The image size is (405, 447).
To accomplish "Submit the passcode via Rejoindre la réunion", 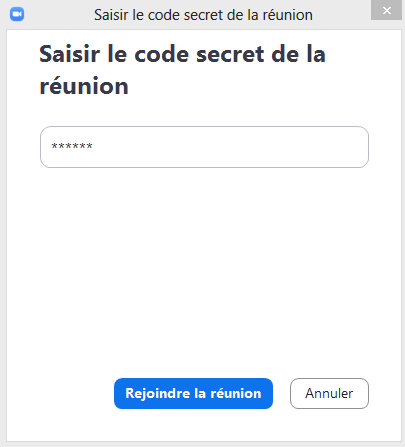I will pos(193,393).
